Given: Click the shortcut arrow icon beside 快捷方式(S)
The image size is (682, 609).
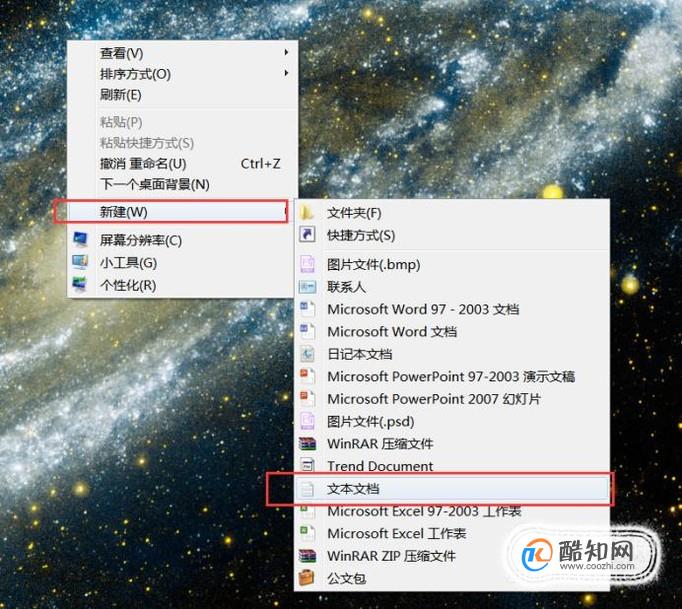Looking at the screenshot, I should (307, 235).
